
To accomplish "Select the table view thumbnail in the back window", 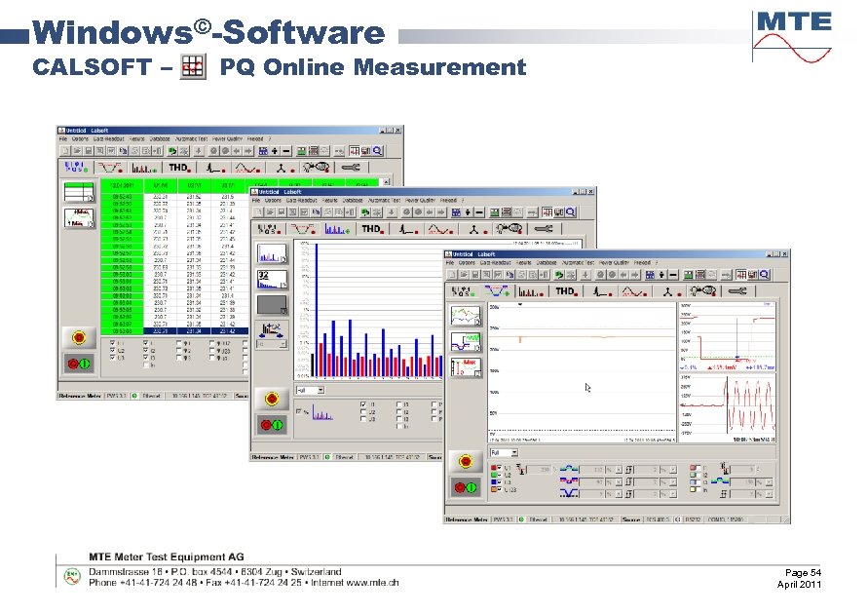I will pyautogui.click(x=79, y=192).
